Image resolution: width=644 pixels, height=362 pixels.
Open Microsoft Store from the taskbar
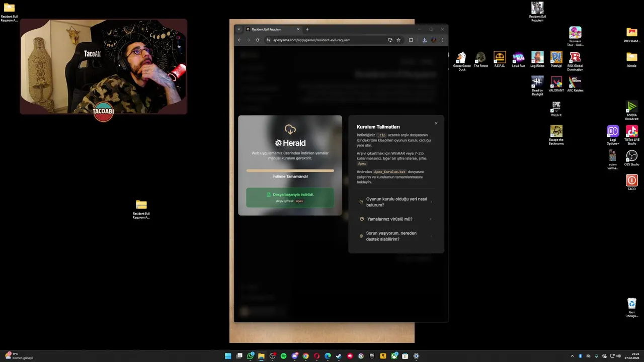pyautogui.click(x=405, y=356)
